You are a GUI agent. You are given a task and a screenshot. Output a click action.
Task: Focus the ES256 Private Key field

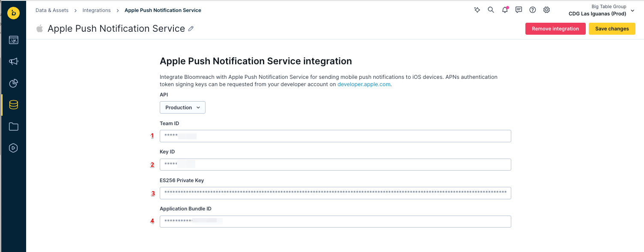coord(335,193)
